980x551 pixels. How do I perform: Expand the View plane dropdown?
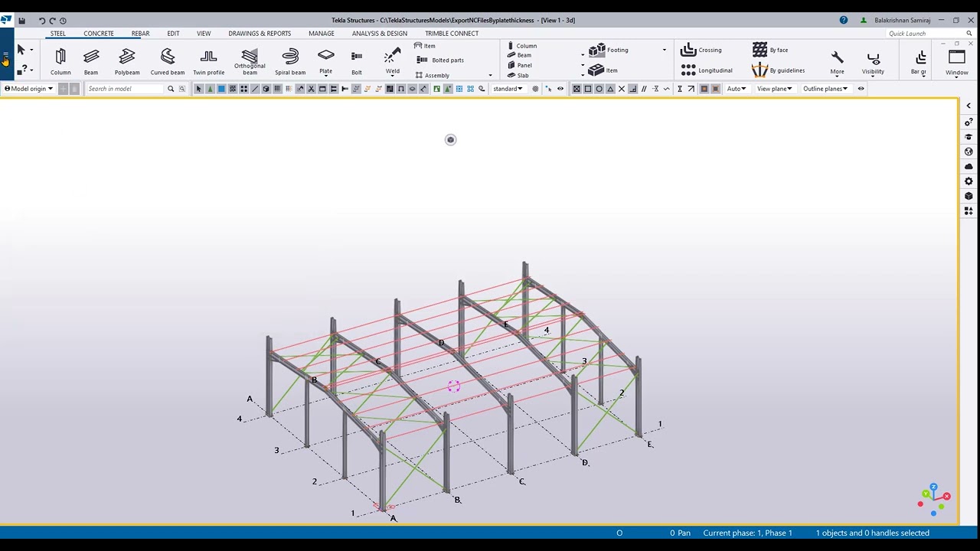pos(774,89)
